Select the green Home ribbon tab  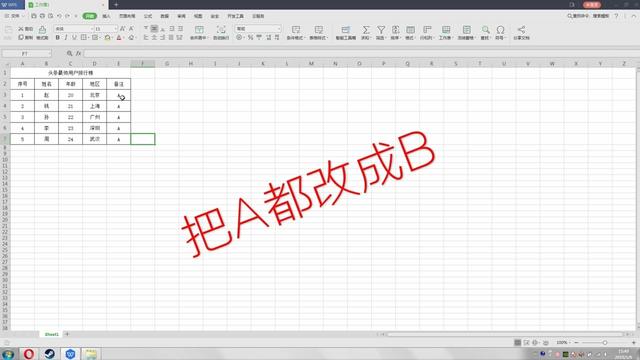tap(89, 16)
